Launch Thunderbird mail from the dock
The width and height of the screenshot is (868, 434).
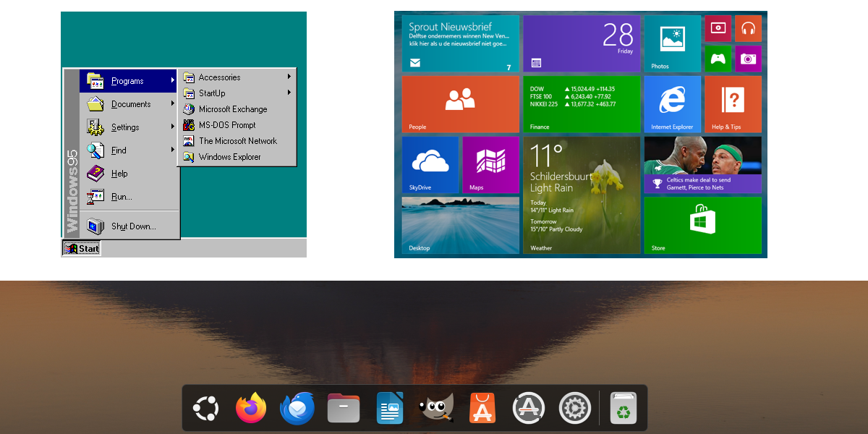(297, 409)
